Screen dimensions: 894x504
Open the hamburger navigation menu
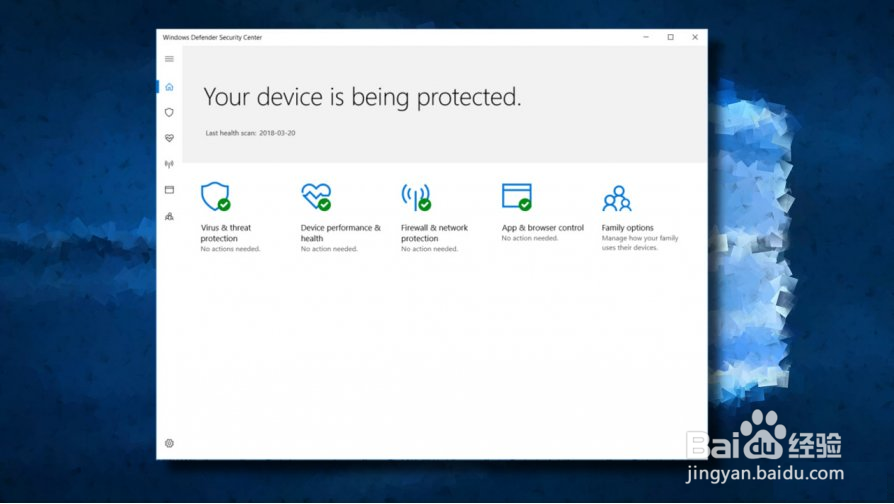point(169,59)
